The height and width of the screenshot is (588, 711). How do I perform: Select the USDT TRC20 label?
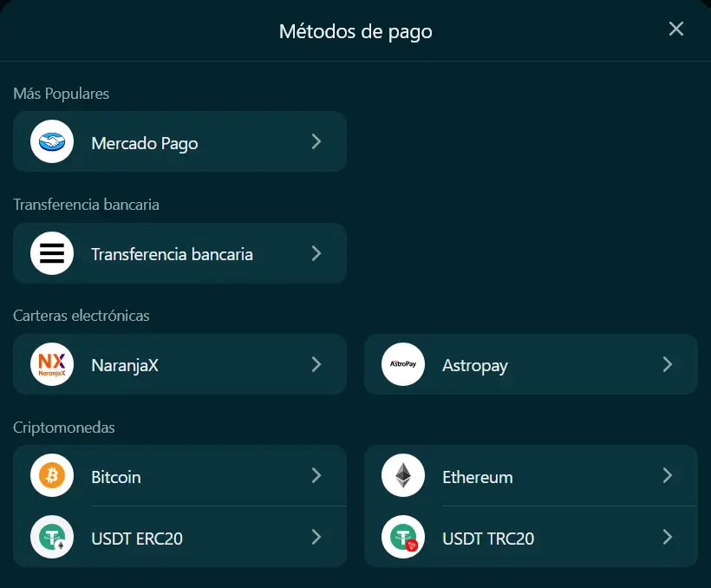[488, 539]
